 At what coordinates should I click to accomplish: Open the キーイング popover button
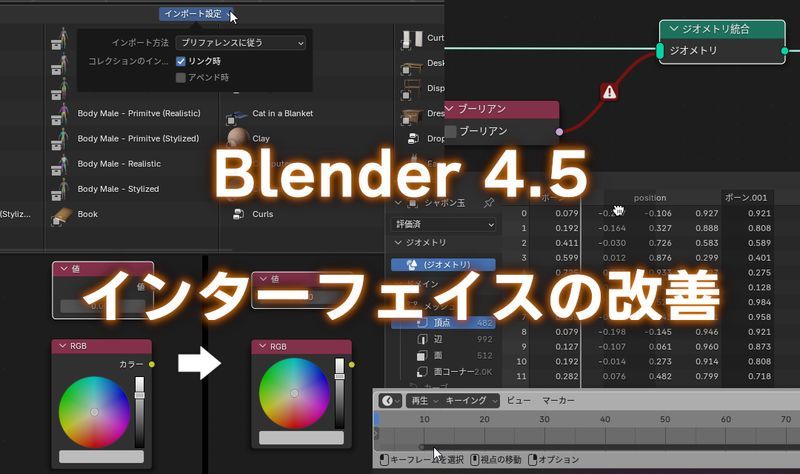click(471, 401)
